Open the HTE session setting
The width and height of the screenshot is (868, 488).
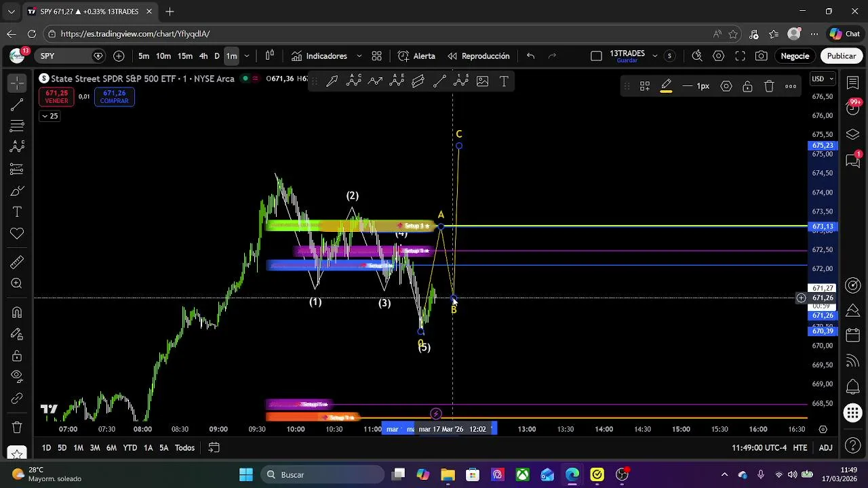click(x=800, y=448)
